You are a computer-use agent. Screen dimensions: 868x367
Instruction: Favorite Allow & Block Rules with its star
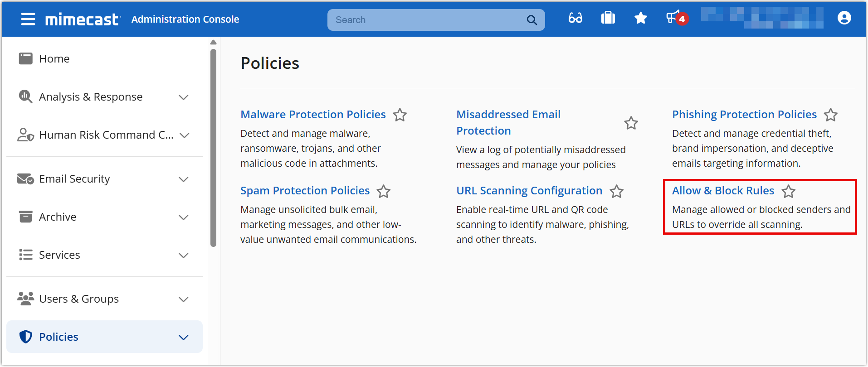point(788,191)
